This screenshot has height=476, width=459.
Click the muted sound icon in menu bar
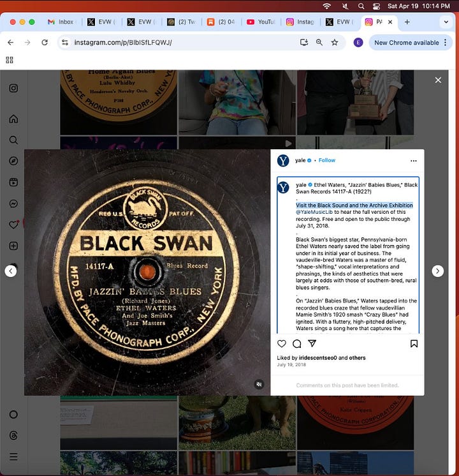point(345,6)
